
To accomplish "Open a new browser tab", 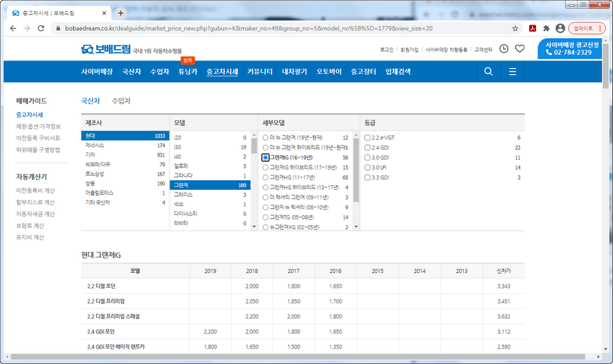I will click(121, 13).
